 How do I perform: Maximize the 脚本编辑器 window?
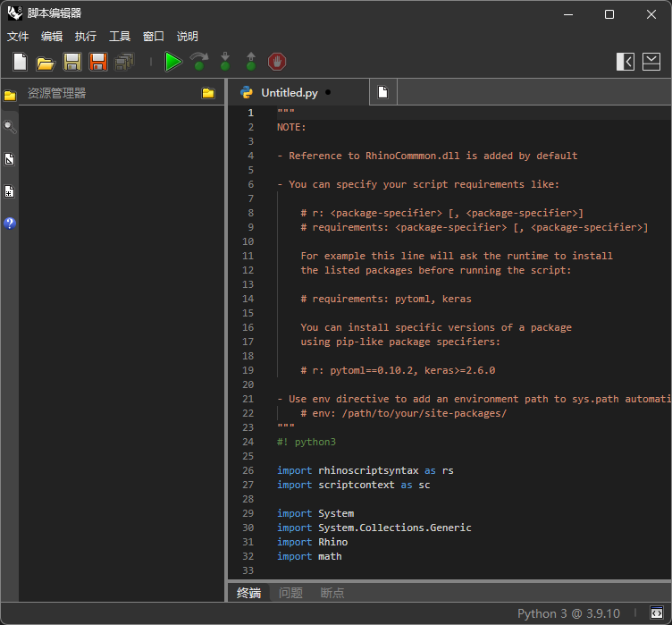point(609,14)
